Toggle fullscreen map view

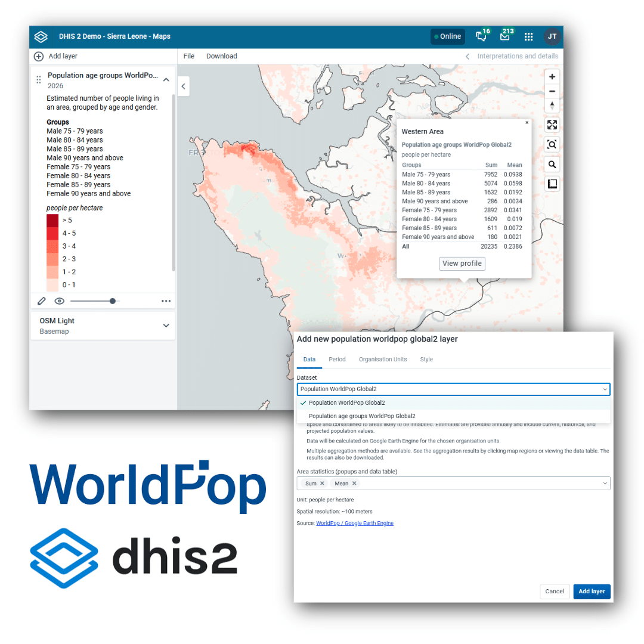click(552, 125)
